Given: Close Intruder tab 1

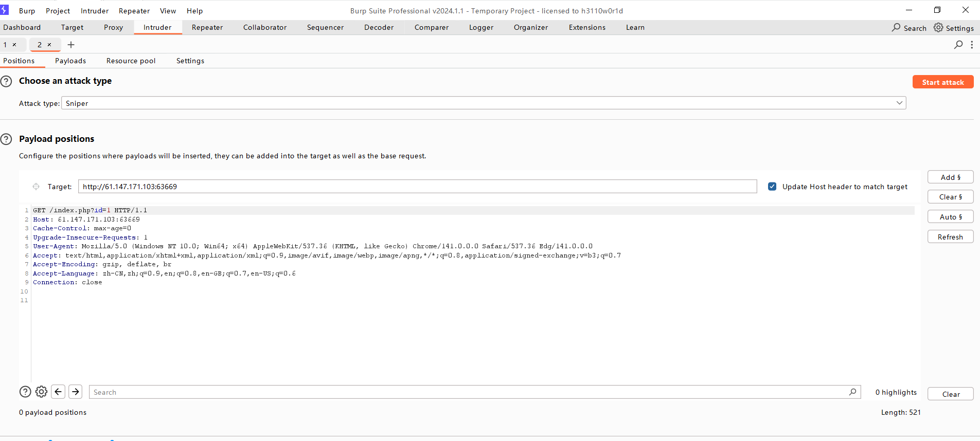Looking at the screenshot, I should 14,45.
